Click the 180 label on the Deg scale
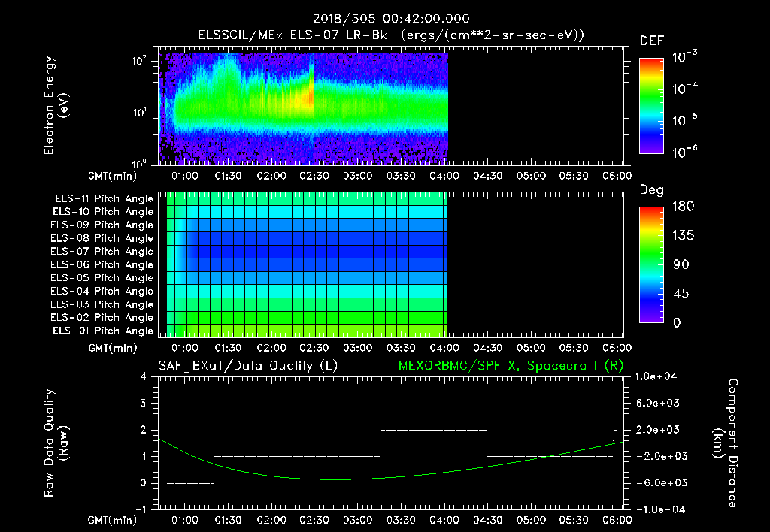Screen dimensions: 770x532 pos(683,207)
